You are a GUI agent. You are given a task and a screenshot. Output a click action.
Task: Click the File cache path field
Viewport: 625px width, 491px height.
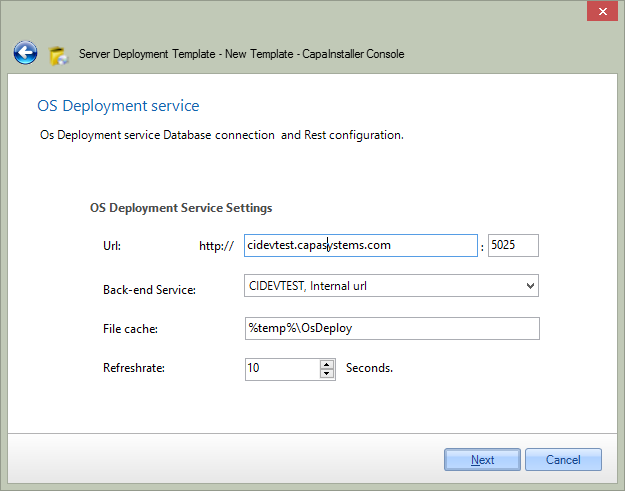tap(392, 328)
